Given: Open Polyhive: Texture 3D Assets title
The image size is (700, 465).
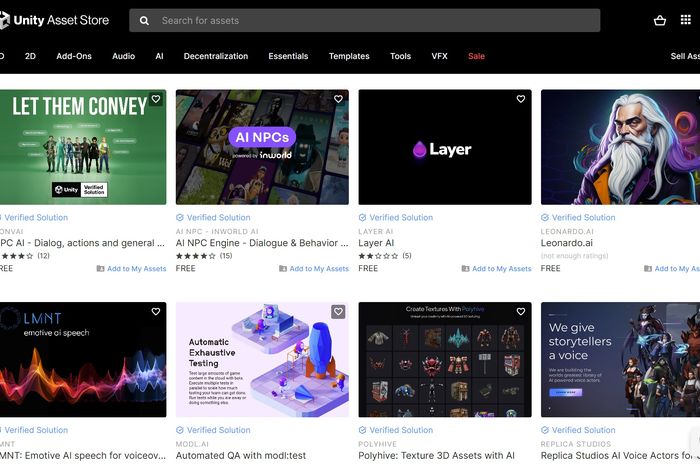Looking at the screenshot, I should pos(437,456).
